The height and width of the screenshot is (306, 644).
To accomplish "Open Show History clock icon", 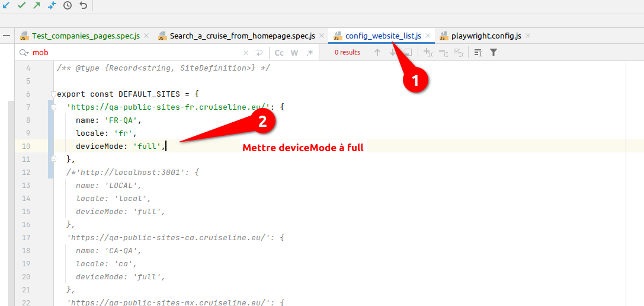I will tap(68, 5).
